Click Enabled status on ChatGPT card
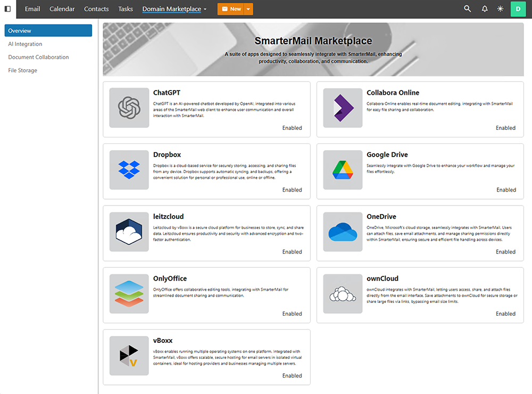This screenshot has width=532, height=394. coord(292,128)
